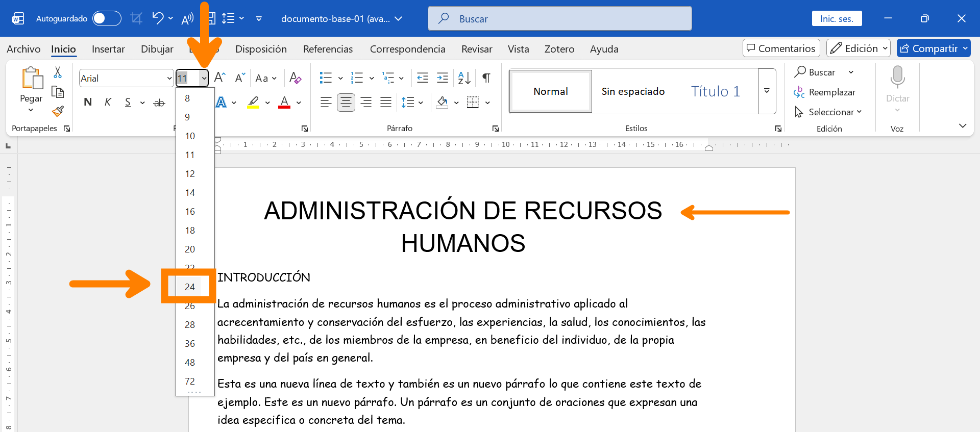Collapse the ribbon with the chevron

click(963, 125)
